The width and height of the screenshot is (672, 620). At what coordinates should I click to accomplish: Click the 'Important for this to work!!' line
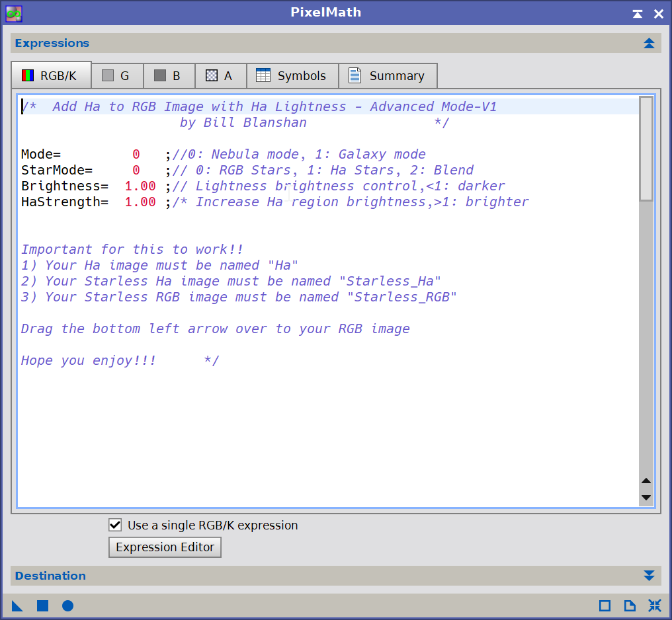pyautogui.click(x=132, y=249)
